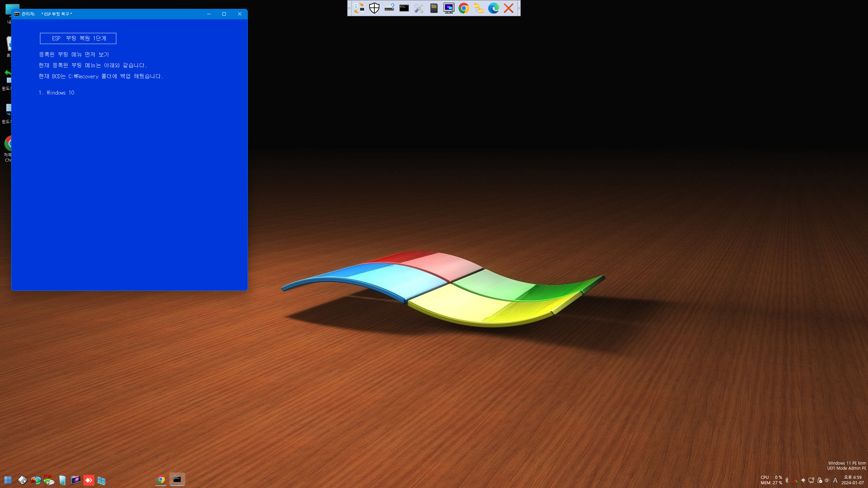Click the red X icon in top dock
The image size is (868, 488).
(x=509, y=8)
